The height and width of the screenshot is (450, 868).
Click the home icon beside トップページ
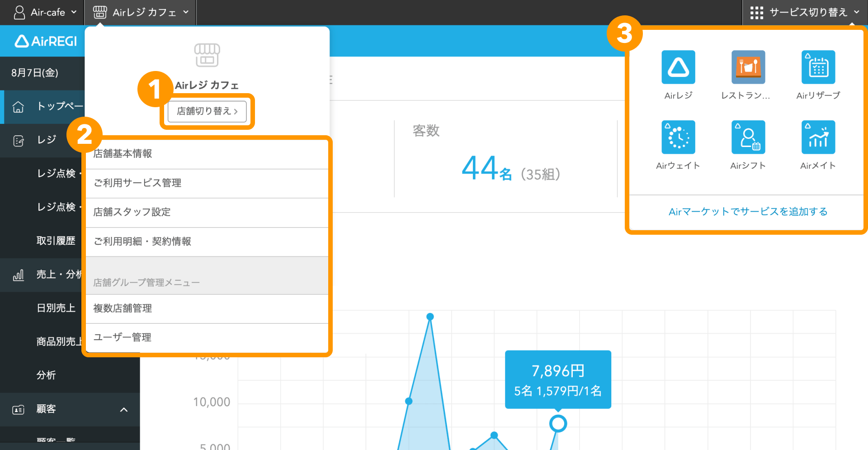tap(18, 107)
